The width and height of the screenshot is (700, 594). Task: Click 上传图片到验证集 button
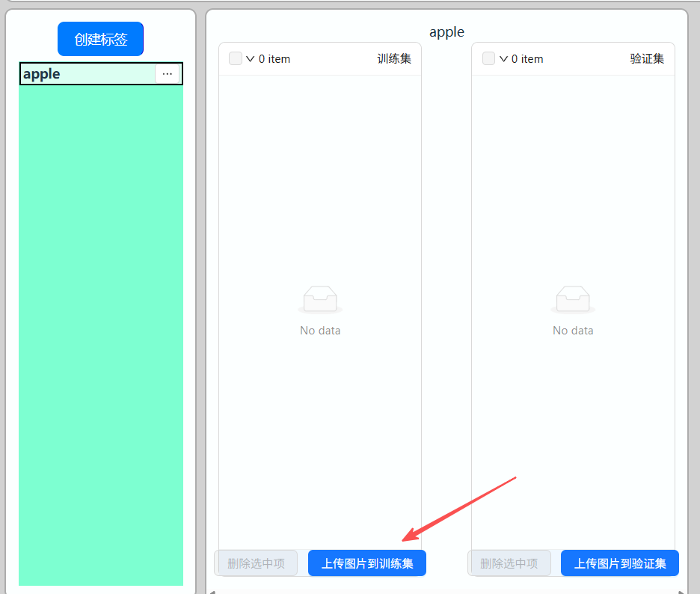coord(620,563)
